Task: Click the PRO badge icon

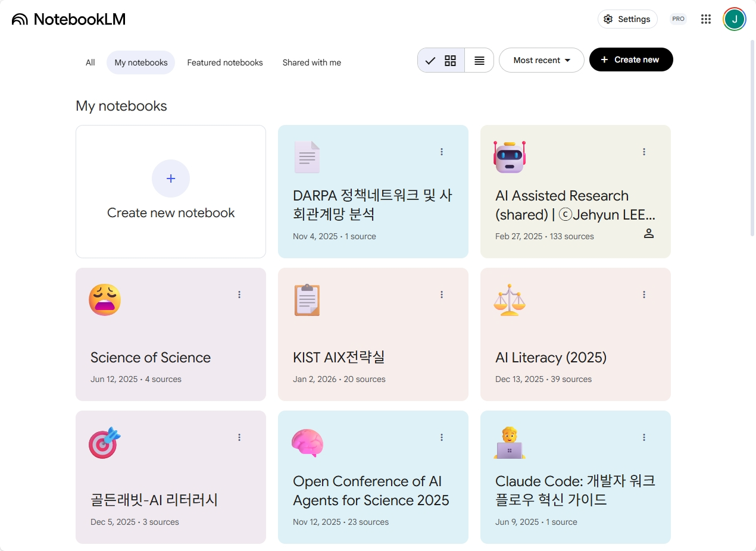Action: point(678,19)
